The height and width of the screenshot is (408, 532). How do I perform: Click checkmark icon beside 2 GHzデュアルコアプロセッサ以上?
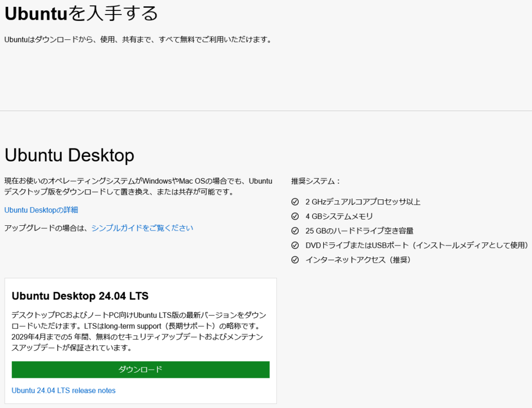(x=295, y=202)
